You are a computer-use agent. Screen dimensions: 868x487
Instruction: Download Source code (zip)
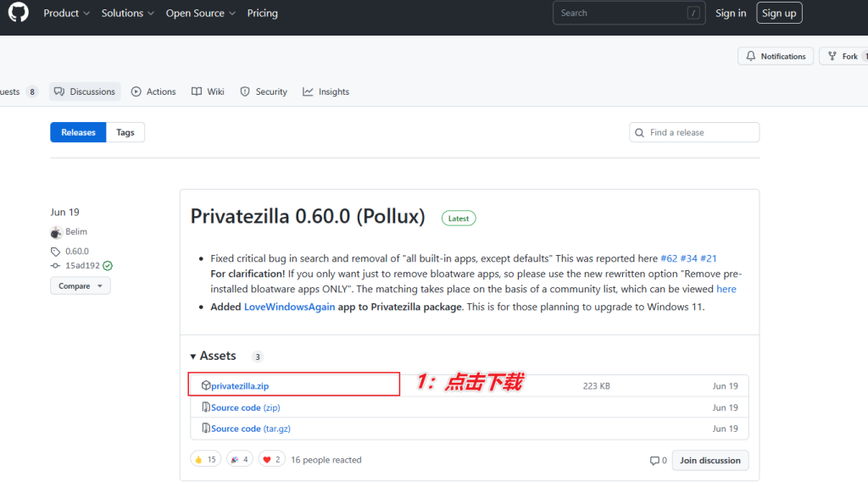245,407
